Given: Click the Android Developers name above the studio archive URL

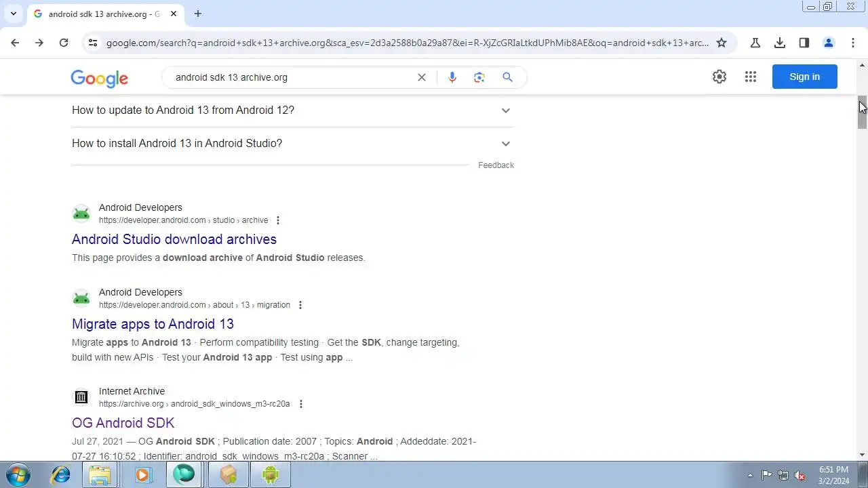Looking at the screenshot, I should [140, 207].
